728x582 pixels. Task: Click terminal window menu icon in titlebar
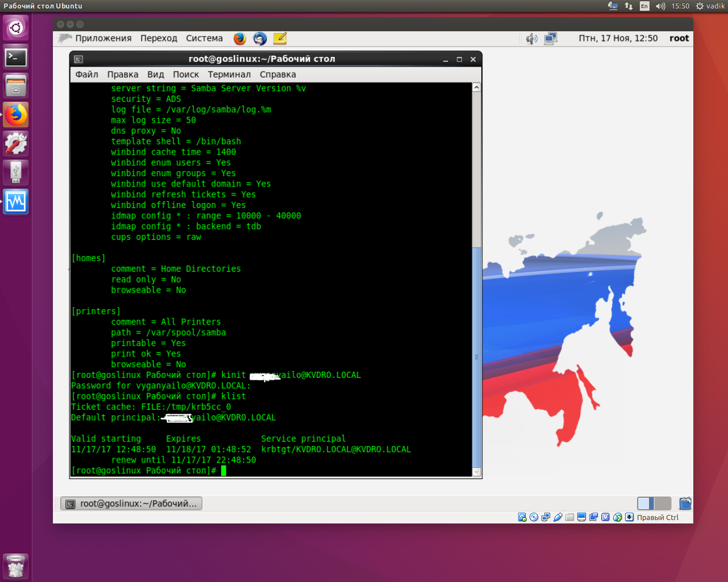78,59
